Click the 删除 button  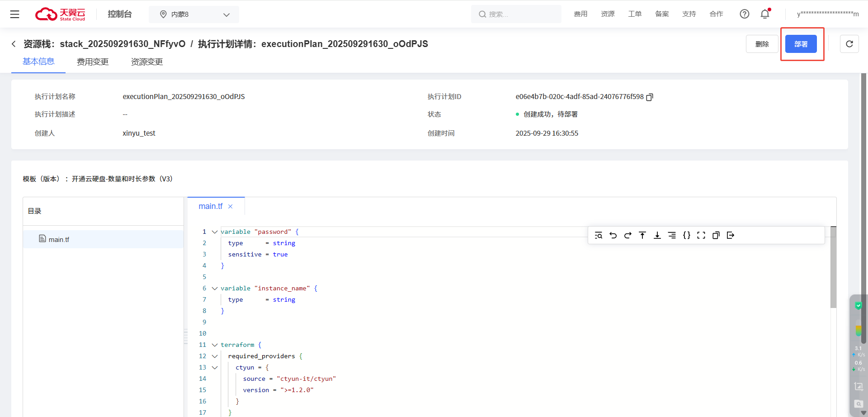click(762, 44)
